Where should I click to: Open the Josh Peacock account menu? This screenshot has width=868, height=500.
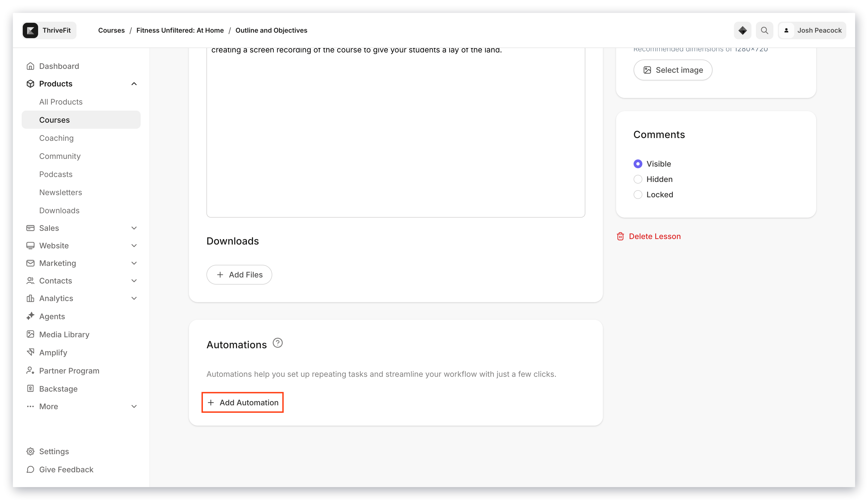tap(812, 30)
